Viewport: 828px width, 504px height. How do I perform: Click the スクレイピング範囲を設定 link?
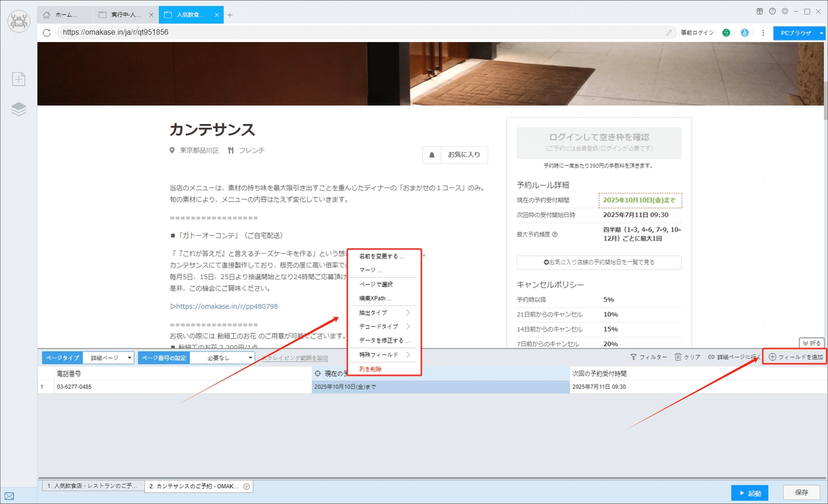click(296, 358)
